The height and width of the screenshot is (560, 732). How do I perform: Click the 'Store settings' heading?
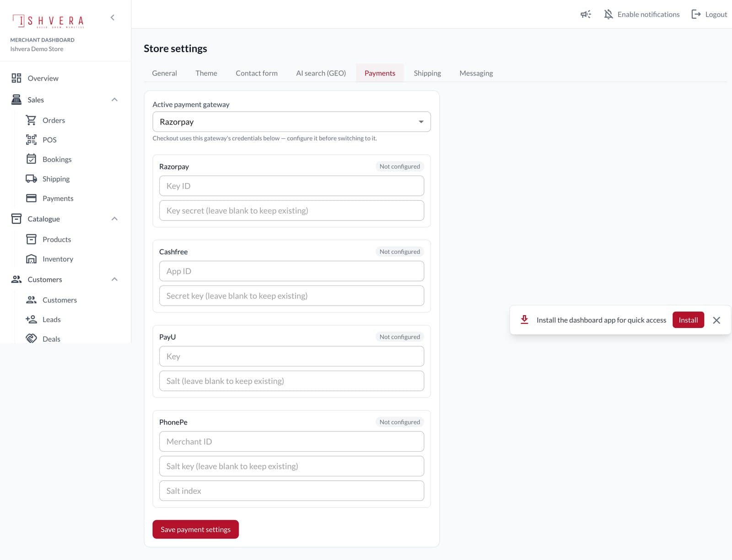[x=175, y=48]
